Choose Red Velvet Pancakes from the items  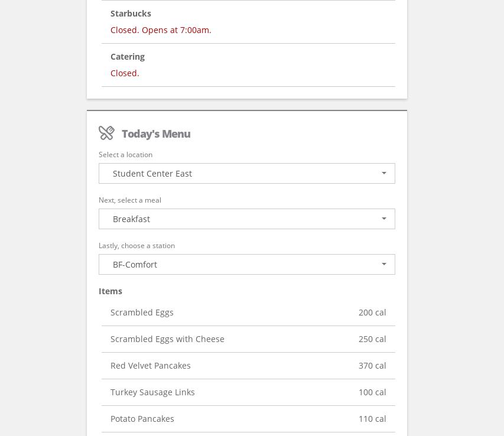[x=151, y=366]
